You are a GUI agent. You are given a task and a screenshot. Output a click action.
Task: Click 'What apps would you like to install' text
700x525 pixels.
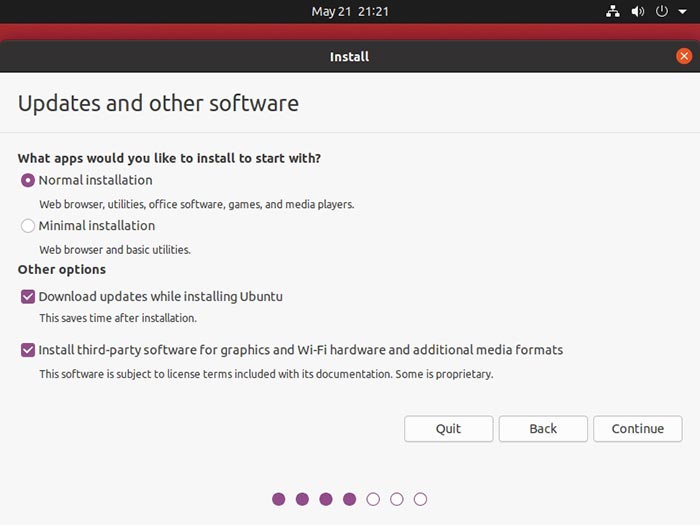169,158
